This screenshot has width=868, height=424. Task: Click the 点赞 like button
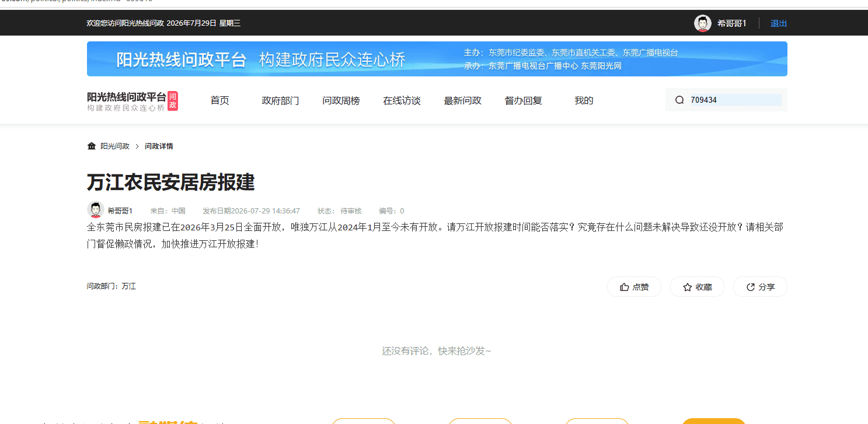[634, 287]
